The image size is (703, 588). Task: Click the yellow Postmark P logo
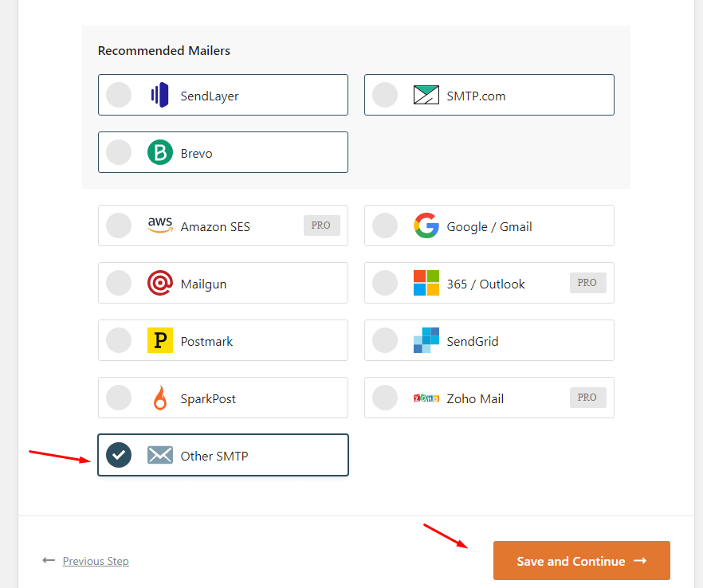coord(160,340)
